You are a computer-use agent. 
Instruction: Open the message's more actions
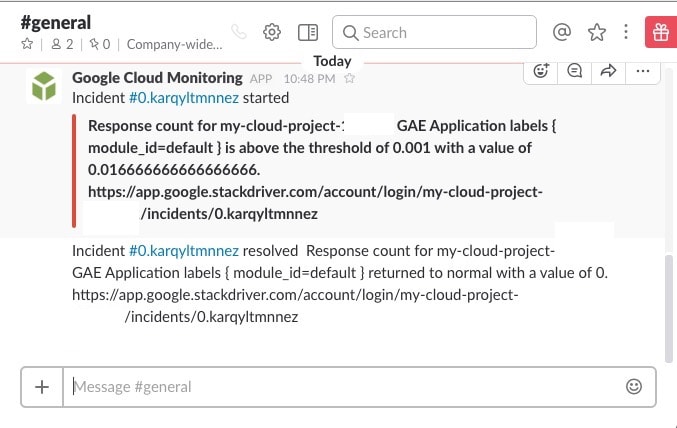(x=642, y=71)
